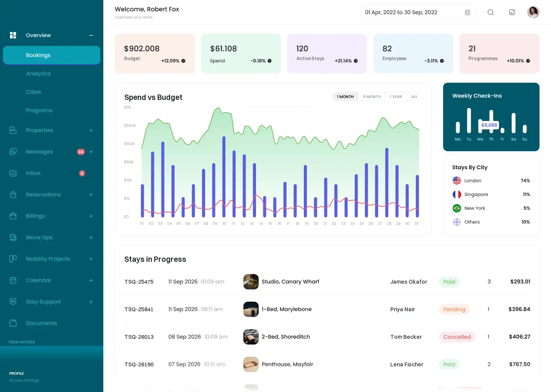
Task: Click the Properties sidebar icon
Action: point(13,130)
